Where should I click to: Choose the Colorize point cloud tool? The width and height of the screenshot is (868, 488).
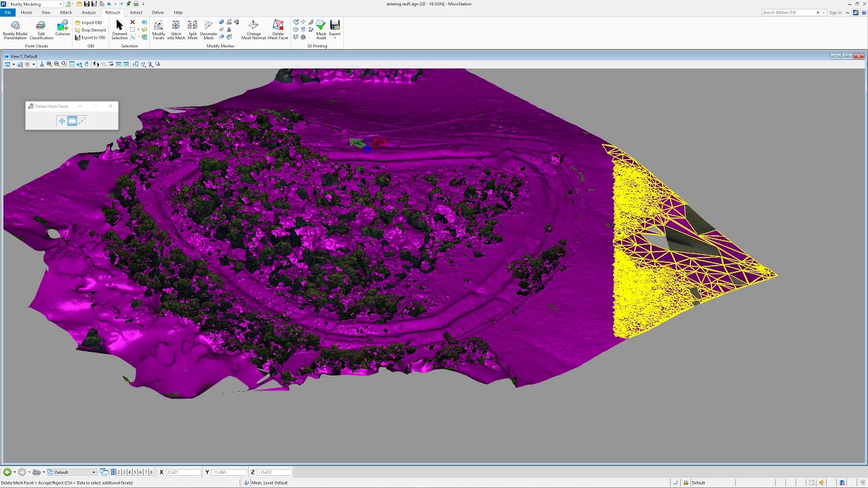tap(62, 28)
